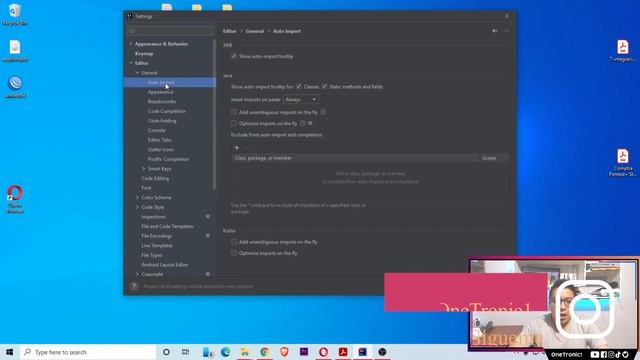Open the Code Completion settings page

167,111
